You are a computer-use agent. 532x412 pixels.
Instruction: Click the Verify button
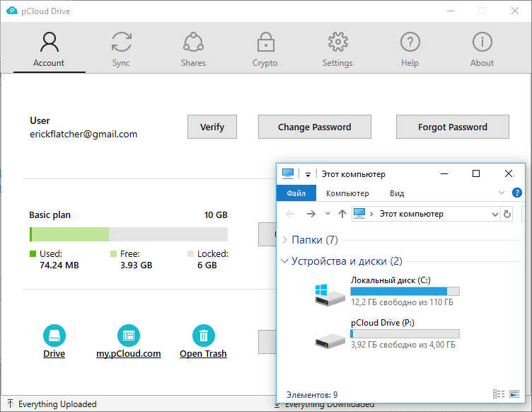212,127
